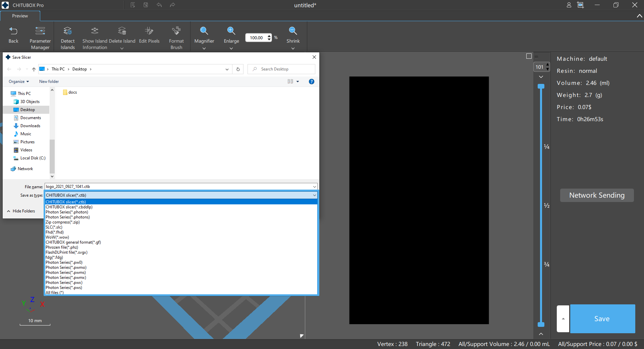This screenshot has width=644, height=349.
Task: Click the Back arrow icon
Action: [x=13, y=31]
